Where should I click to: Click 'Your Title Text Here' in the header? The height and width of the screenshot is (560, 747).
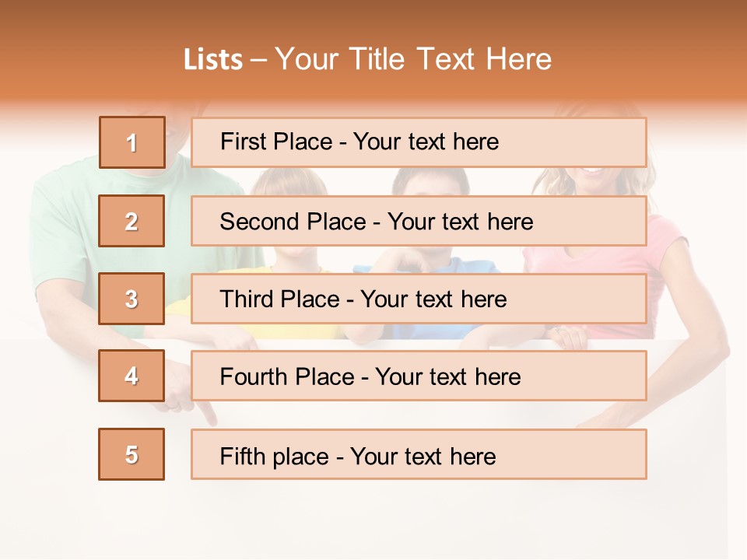click(x=413, y=59)
